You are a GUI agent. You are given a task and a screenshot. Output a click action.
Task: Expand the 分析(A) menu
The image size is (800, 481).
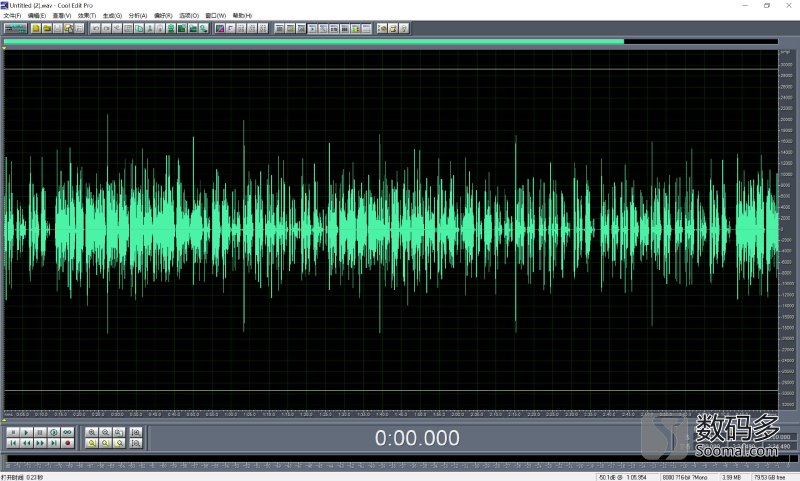[138, 16]
